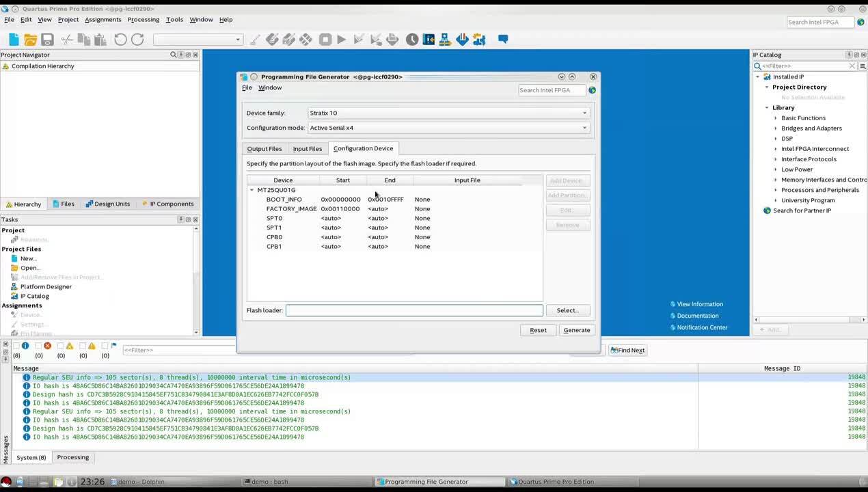Switch to the Input Files tab

pyautogui.click(x=307, y=149)
